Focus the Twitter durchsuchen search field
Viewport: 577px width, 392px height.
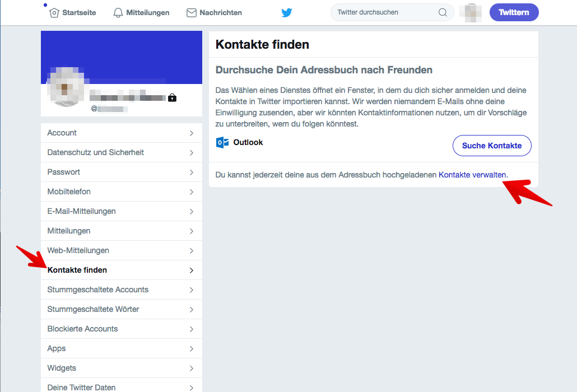392,12
